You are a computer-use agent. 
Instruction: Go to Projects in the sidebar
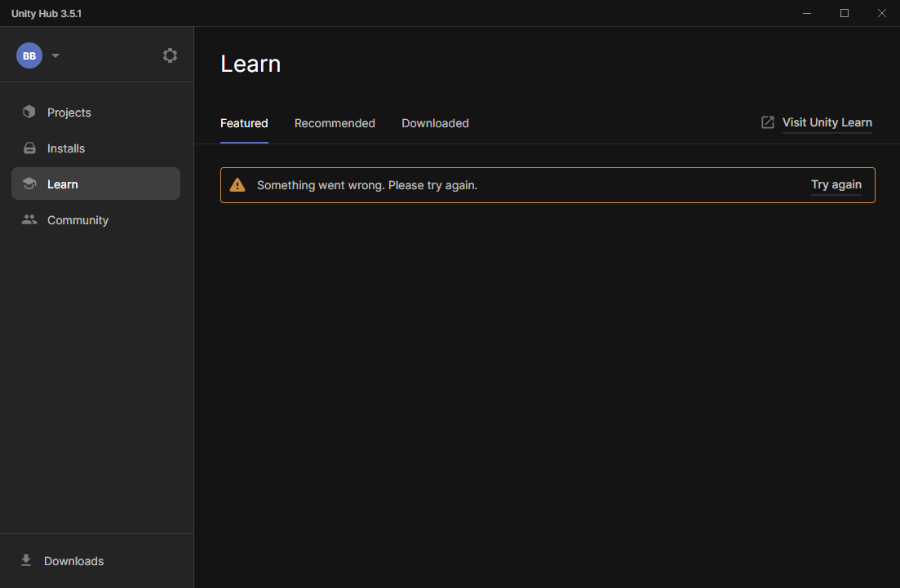pos(69,113)
